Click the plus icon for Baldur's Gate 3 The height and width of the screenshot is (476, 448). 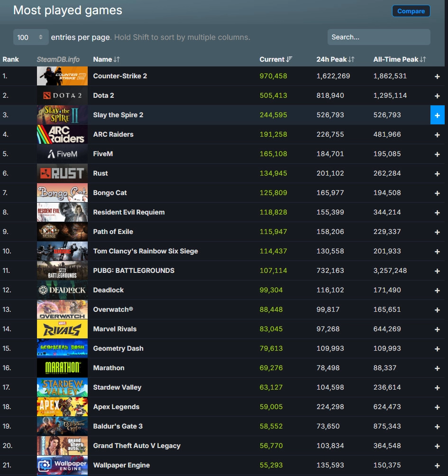tap(437, 427)
